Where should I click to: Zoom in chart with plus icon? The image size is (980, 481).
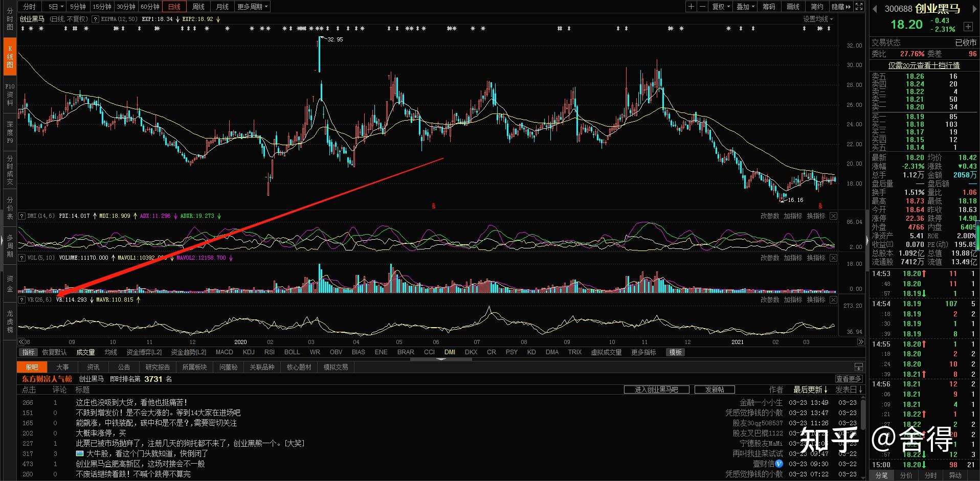(691, 7)
